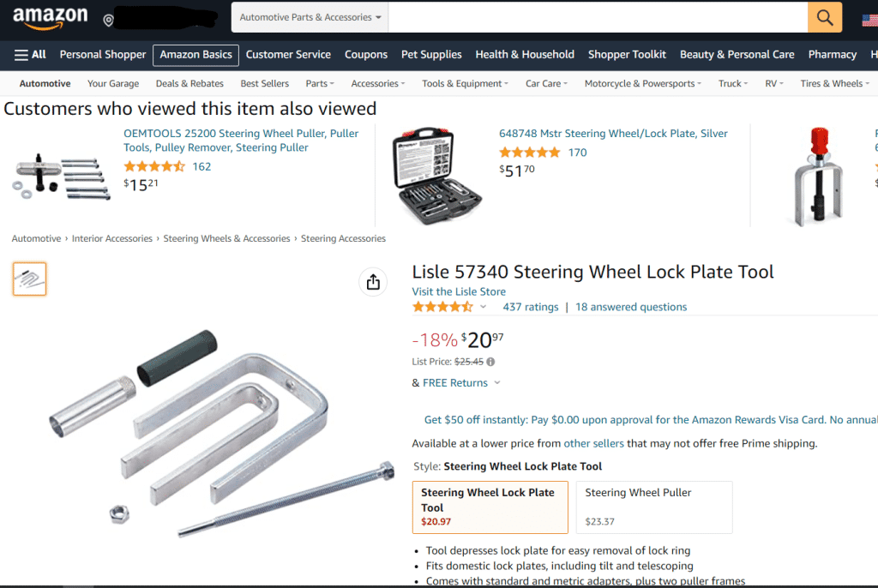Click the US flag language icon

(868, 19)
